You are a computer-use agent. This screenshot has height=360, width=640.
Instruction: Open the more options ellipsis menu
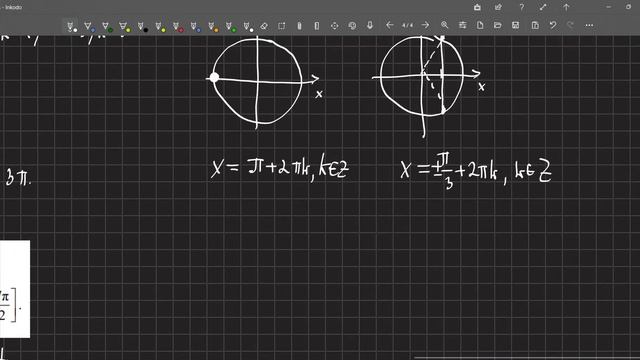(x=589, y=25)
